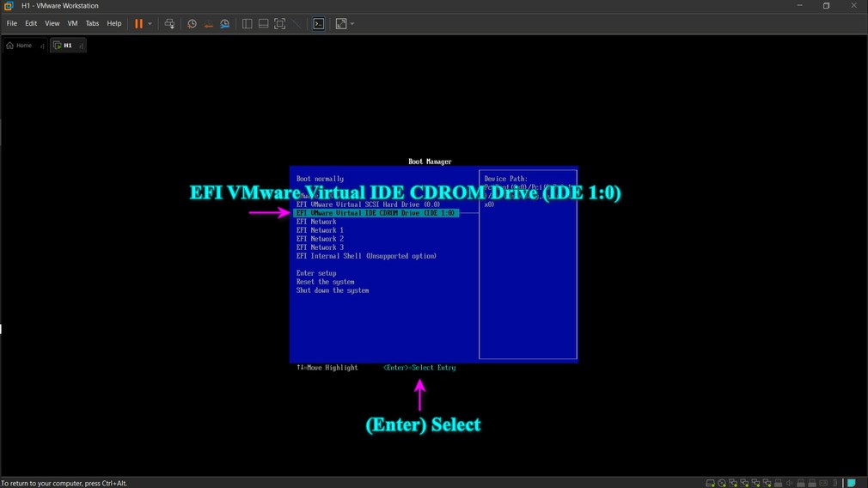
Task: Open the Help menu
Action: coord(114,23)
